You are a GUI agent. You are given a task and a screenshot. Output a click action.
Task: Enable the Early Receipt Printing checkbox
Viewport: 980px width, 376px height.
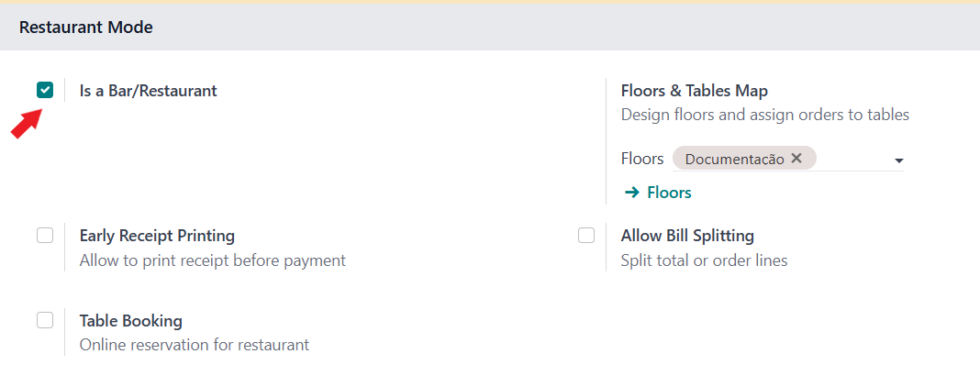click(x=45, y=236)
